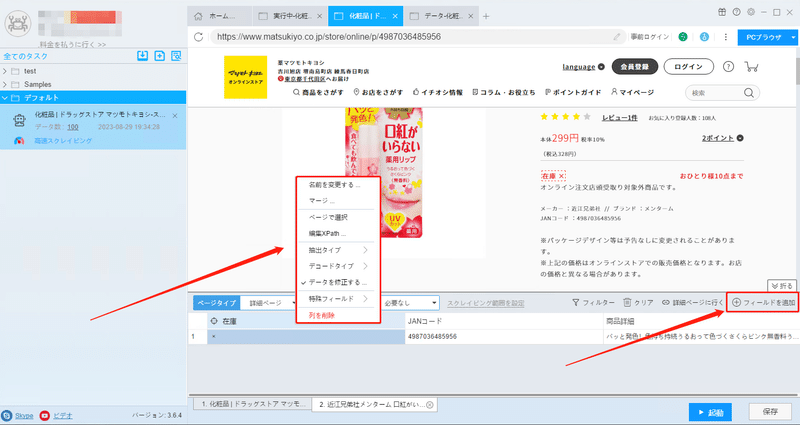This screenshot has width=800, height=425.
Task: Open a new tab with plus icon
Action: pos(486,16)
